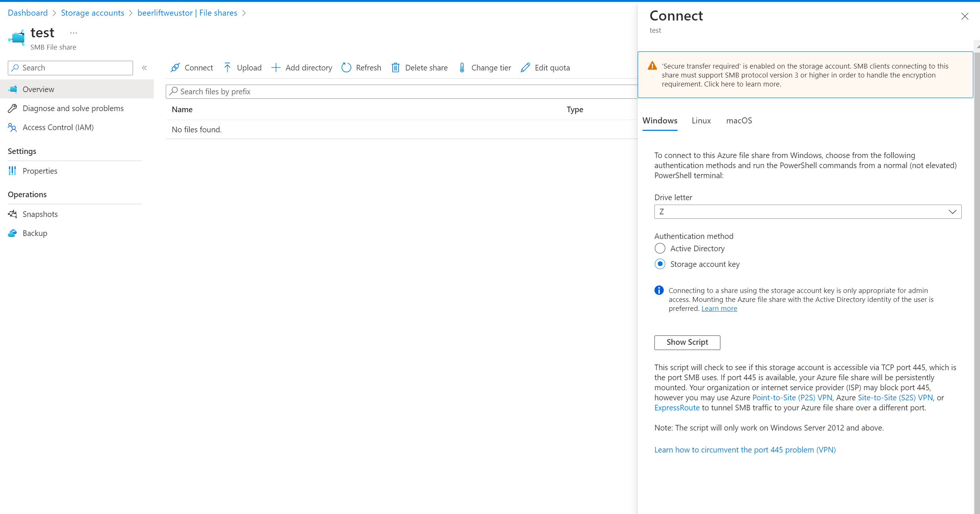
Task: Click the Properties bars icon
Action: pos(13,171)
